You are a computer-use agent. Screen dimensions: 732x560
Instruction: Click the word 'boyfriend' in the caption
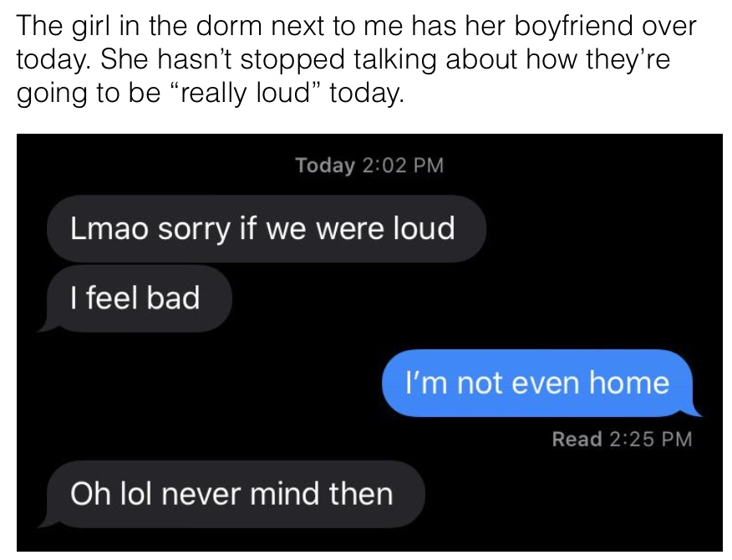574,26
